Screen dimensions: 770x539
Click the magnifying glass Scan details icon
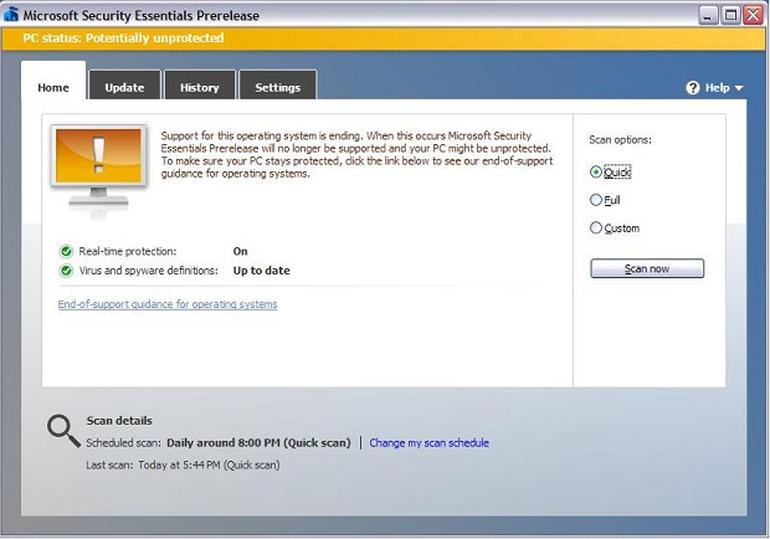click(63, 431)
